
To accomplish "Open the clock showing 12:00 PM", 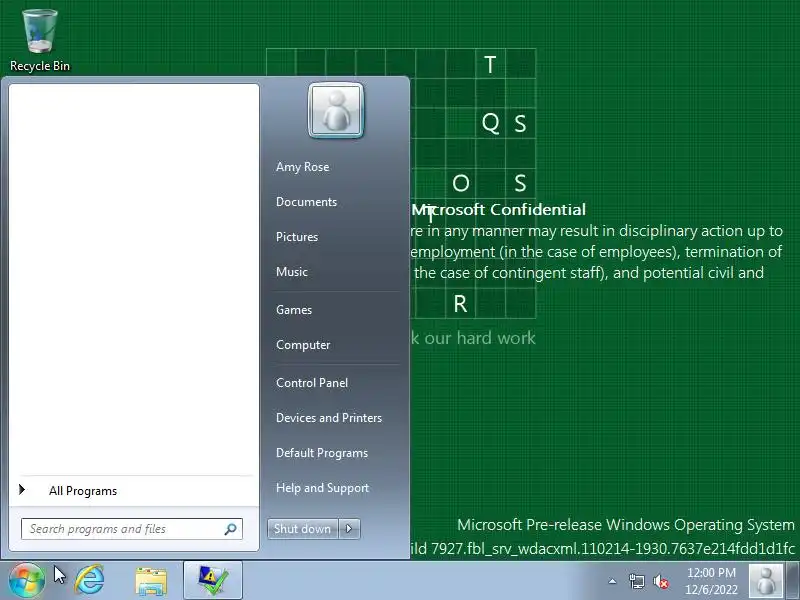I will [711, 581].
